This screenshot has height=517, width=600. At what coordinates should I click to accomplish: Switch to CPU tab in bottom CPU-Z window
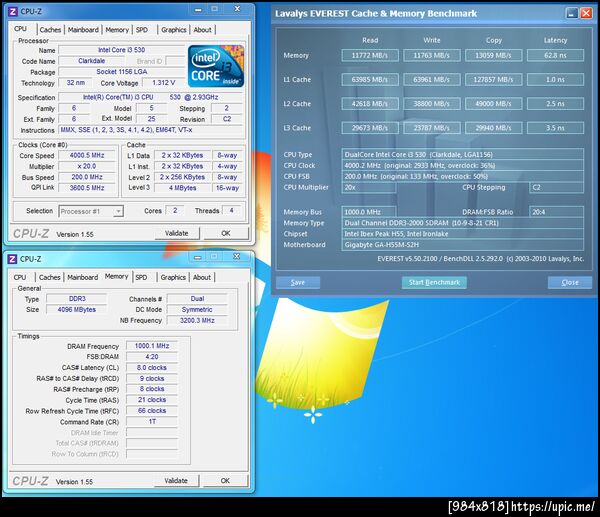(20, 277)
